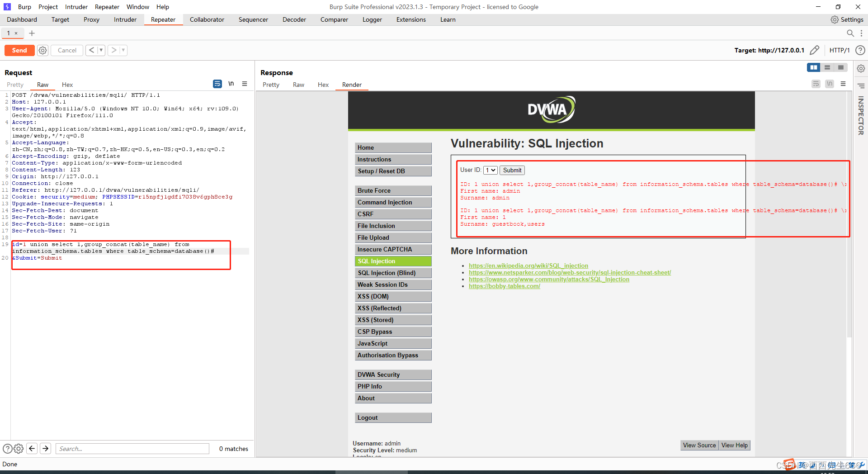Screen dimensions: 868x474
Task: Add a new Repeater tab with plus
Action: click(x=32, y=33)
